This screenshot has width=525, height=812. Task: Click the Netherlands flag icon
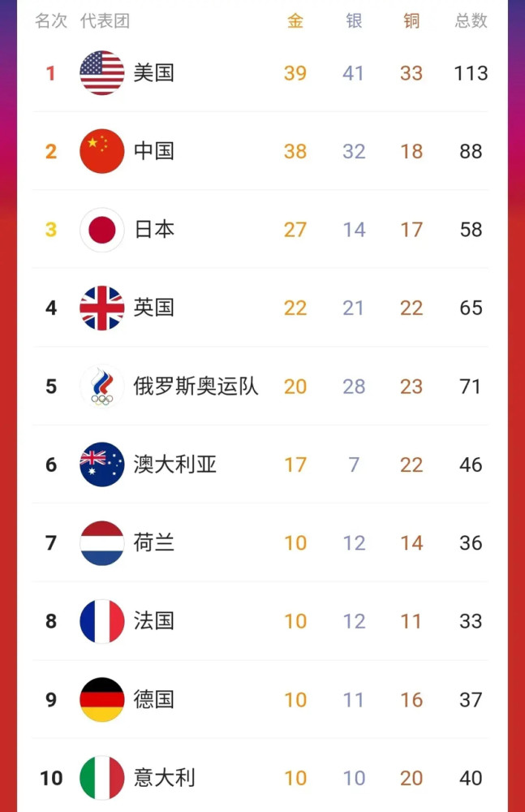pyautogui.click(x=102, y=542)
